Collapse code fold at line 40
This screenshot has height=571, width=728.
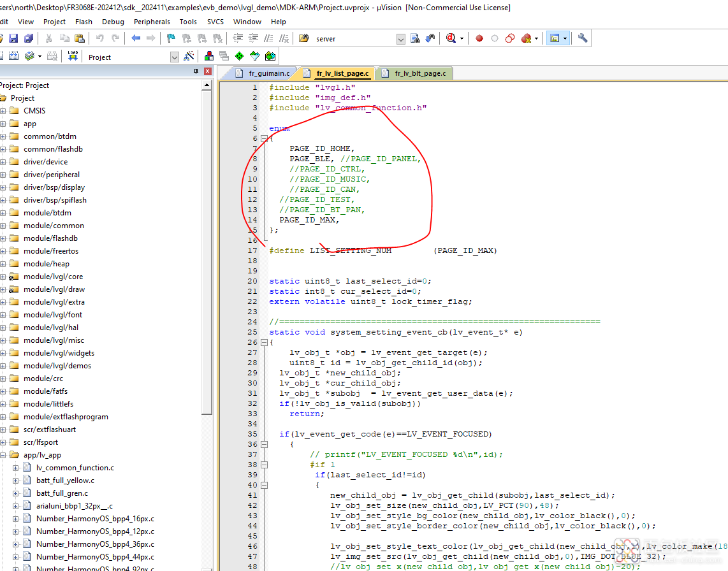pos(264,485)
